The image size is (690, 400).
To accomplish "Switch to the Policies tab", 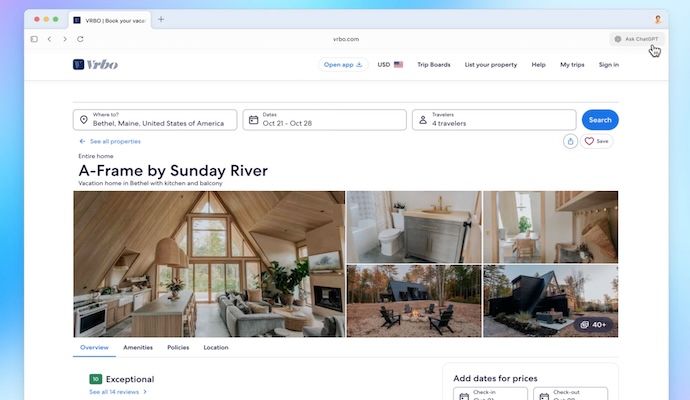I will [x=178, y=348].
